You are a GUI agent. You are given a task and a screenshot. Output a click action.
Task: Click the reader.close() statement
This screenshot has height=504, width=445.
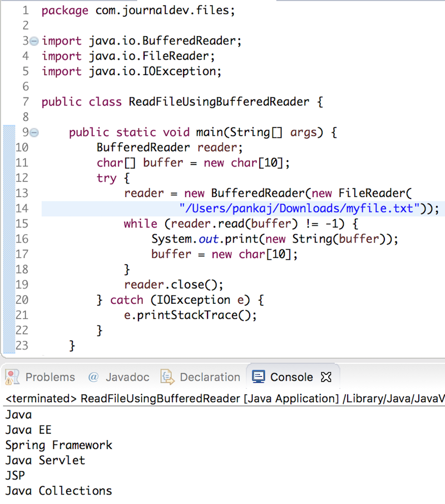click(x=174, y=285)
